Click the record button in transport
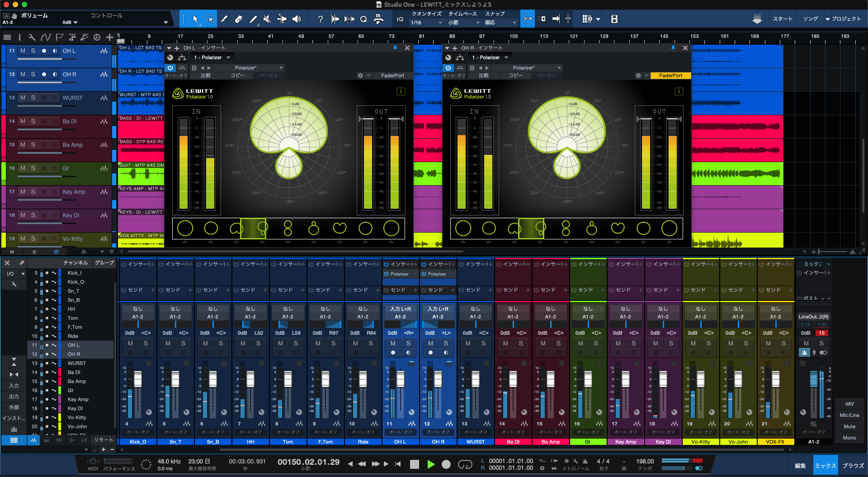868x477 pixels. (x=446, y=464)
